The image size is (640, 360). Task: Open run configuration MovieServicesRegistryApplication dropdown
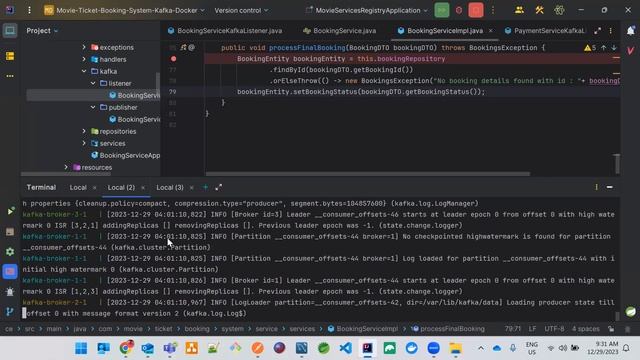point(367,10)
